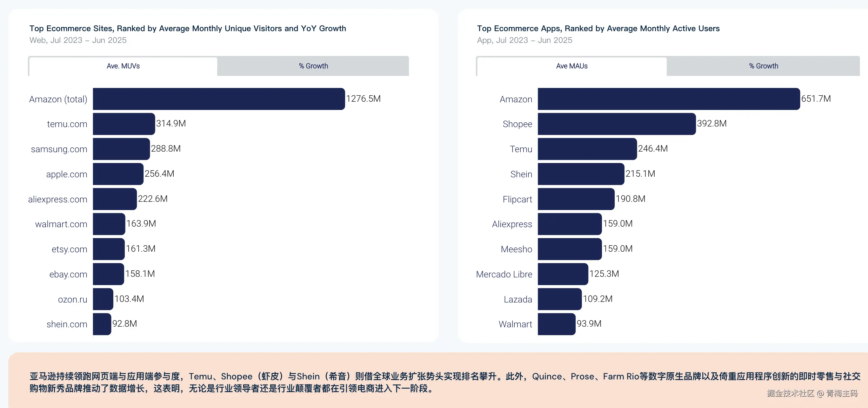
Task: Click the walmart.com 163.9M value
Action: (x=141, y=224)
